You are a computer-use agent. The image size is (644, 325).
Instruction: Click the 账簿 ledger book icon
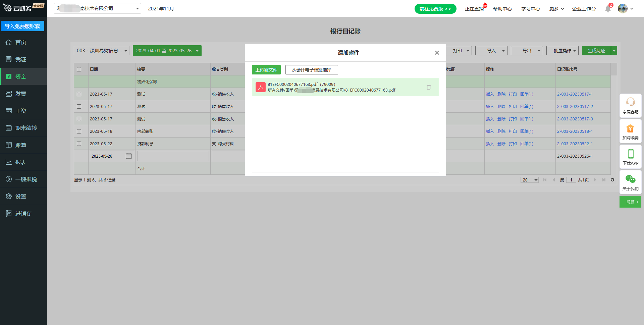tap(9, 145)
